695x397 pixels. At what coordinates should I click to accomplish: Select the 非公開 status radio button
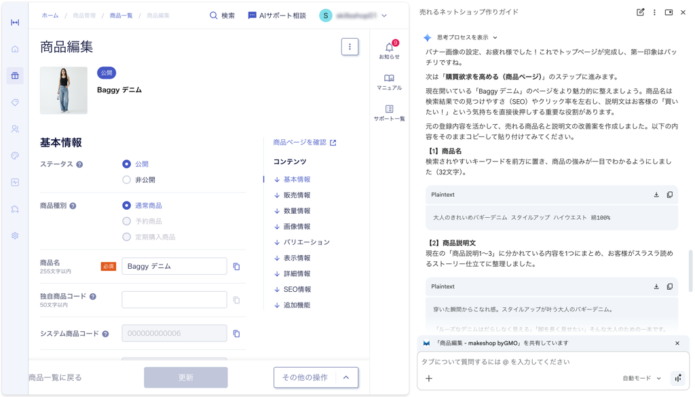pyautogui.click(x=126, y=180)
